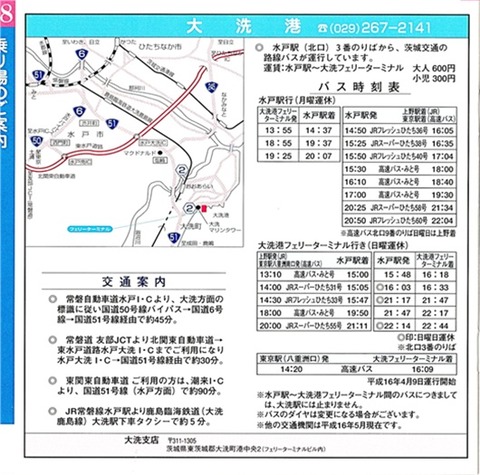
Task: Click the 大洗港 title in header
Action: point(244,26)
